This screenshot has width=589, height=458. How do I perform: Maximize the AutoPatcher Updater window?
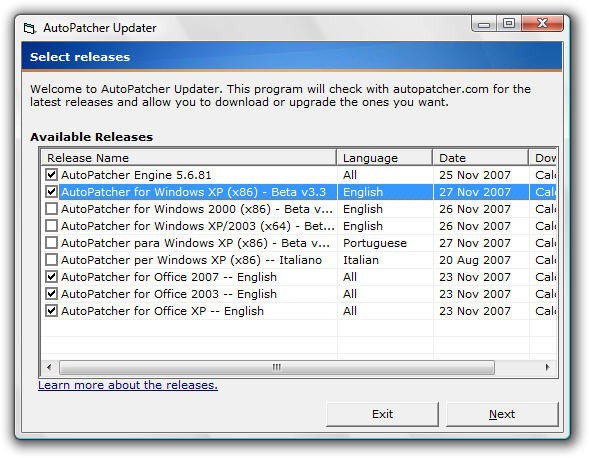[x=509, y=24]
